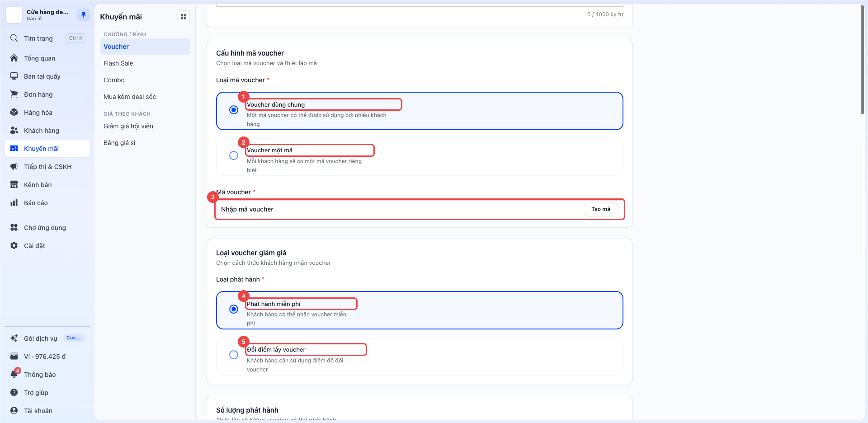Select the Đổi điểm lấy voucher radio button

point(234,355)
